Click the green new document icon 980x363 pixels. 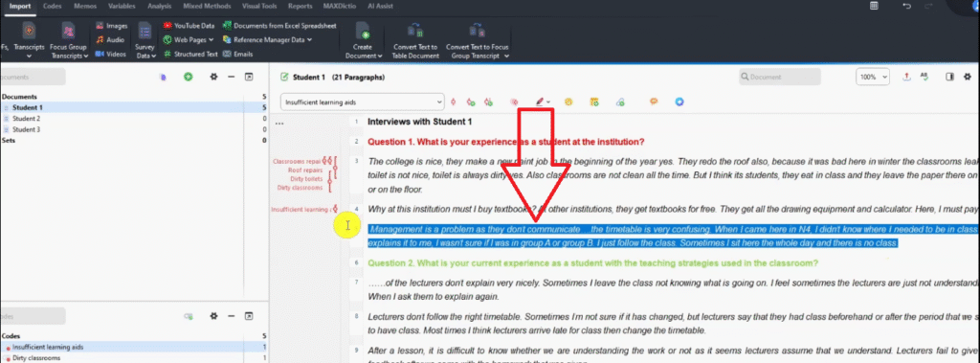point(188,77)
